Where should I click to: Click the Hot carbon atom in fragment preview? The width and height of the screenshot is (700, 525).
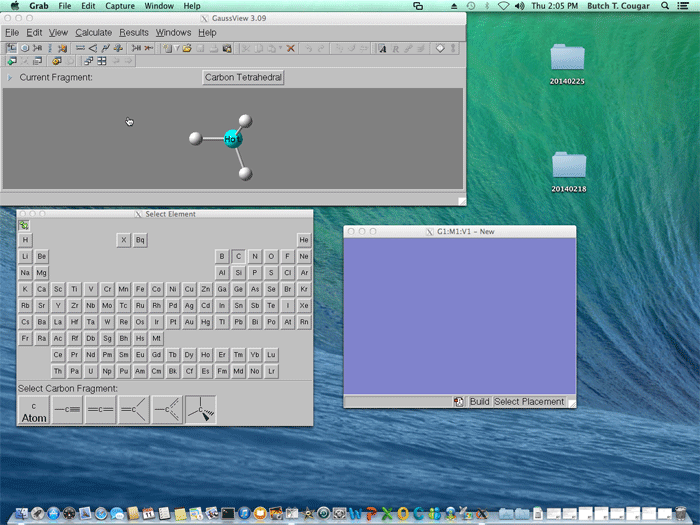point(233,139)
